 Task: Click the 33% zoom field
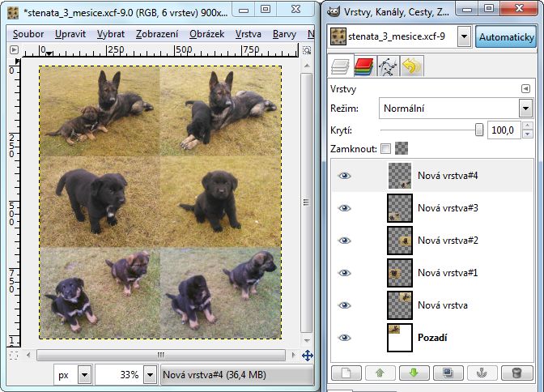click(119, 375)
